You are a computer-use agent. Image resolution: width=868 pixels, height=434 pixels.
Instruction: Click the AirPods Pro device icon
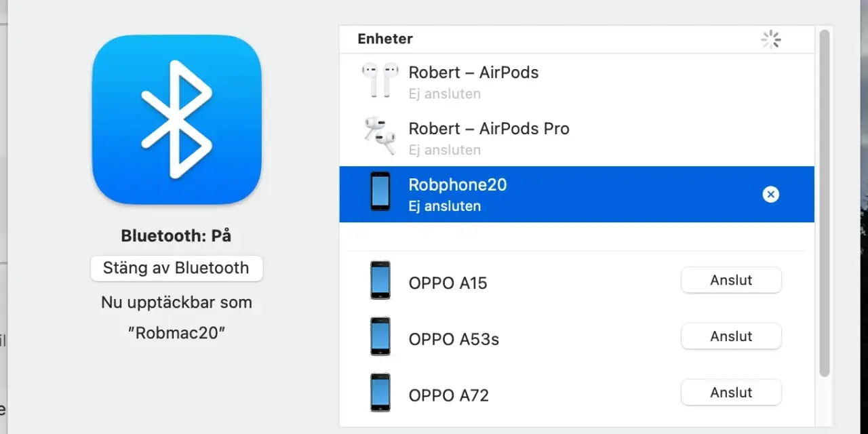tap(380, 136)
